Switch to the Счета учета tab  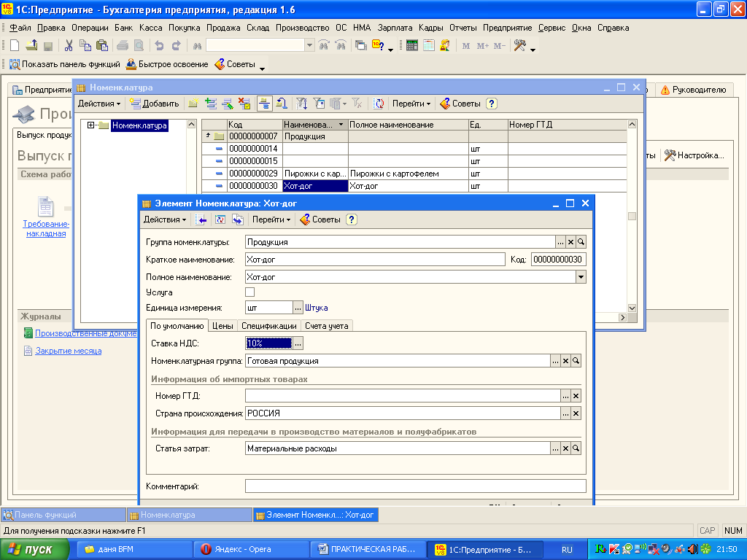(327, 326)
